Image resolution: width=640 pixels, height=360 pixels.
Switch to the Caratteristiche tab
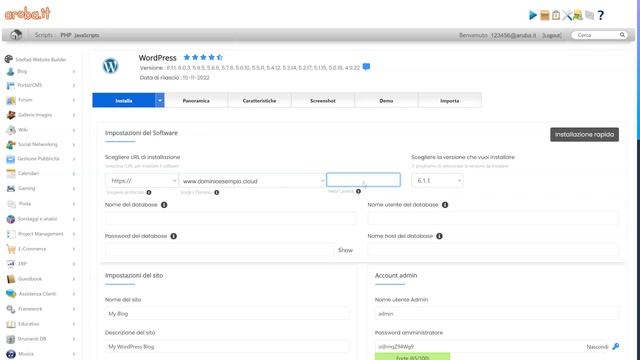[x=259, y=100]
